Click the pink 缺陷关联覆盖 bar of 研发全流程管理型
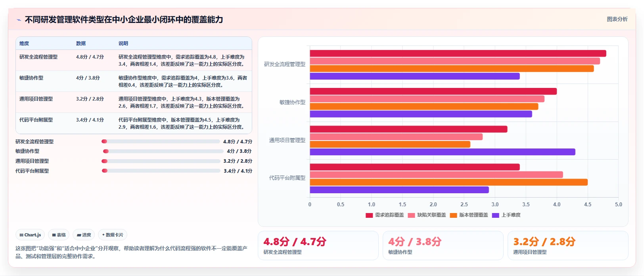Image resolution: width=644 pixels, height=276 pixels. 455,61
